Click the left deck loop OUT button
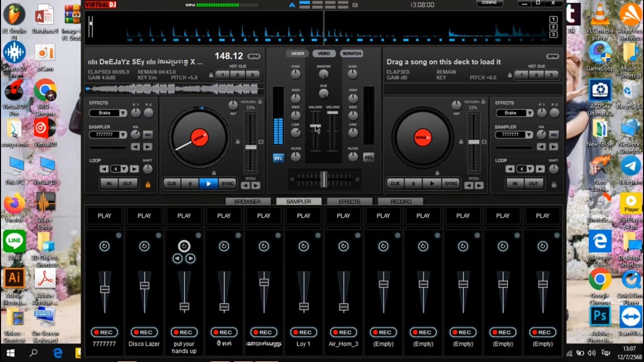This screenshot has width=644, height=362. (x=128, y=184)
